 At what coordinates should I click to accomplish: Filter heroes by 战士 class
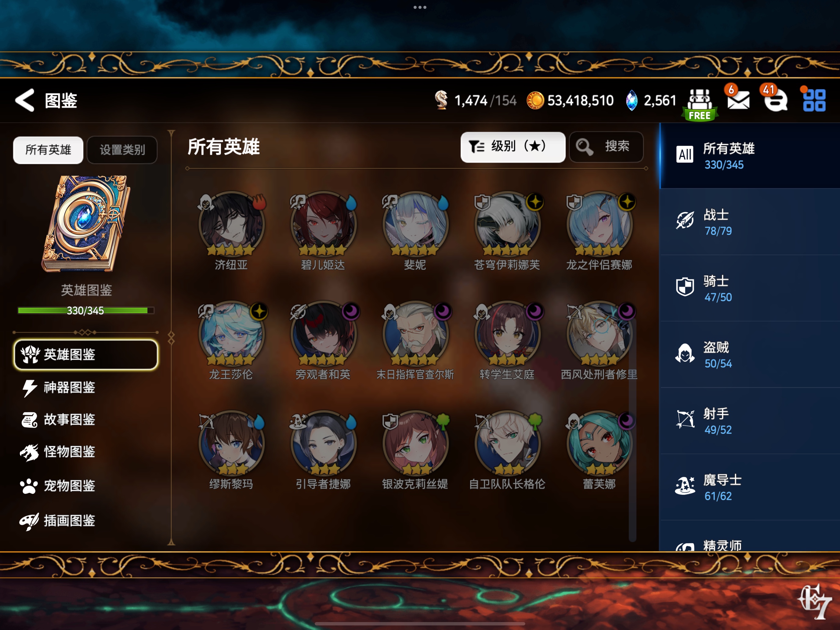(750, 222)
